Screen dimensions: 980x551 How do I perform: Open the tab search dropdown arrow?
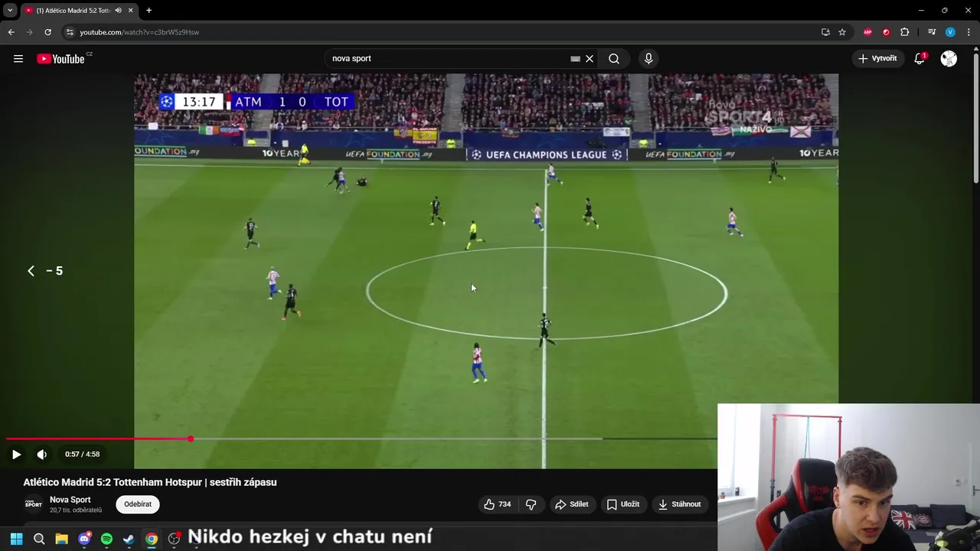tap(10, 11)
